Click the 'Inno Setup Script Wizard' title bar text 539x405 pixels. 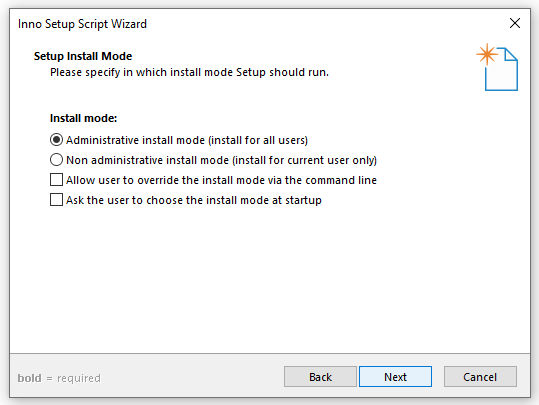82,24
